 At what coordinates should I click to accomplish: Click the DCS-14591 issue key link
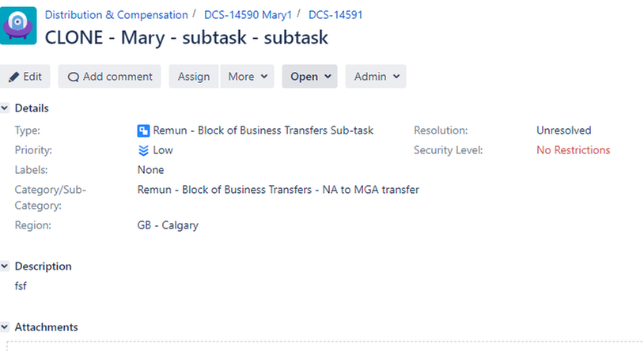tap(335, 15)
